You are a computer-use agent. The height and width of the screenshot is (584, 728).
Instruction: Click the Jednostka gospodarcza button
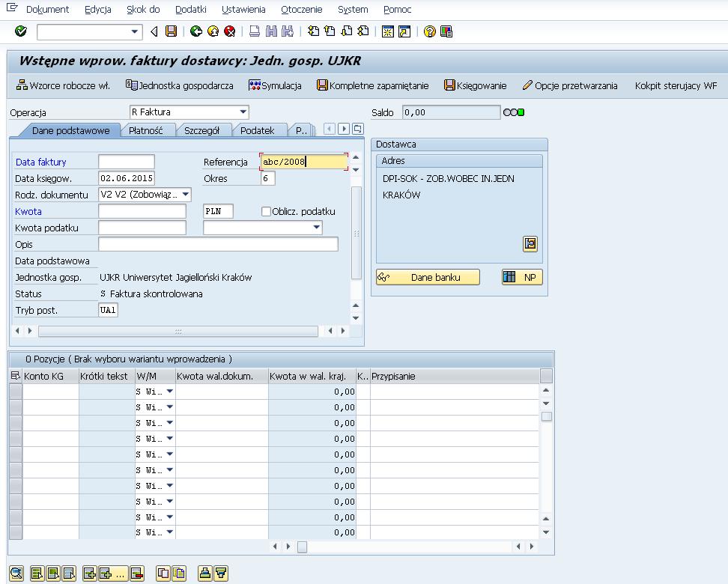180,85
